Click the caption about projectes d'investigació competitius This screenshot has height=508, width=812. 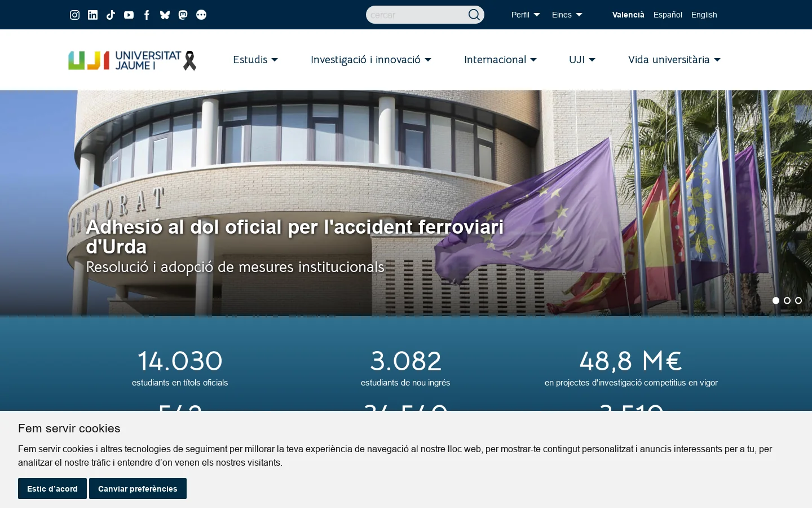pos(631,383)
